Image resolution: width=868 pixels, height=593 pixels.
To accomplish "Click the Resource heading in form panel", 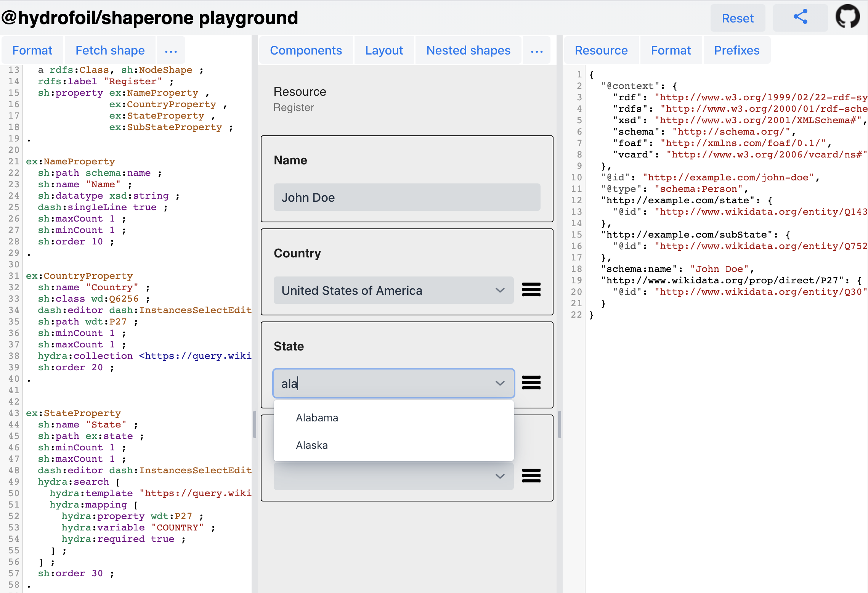I will click(x=300, y=92).
